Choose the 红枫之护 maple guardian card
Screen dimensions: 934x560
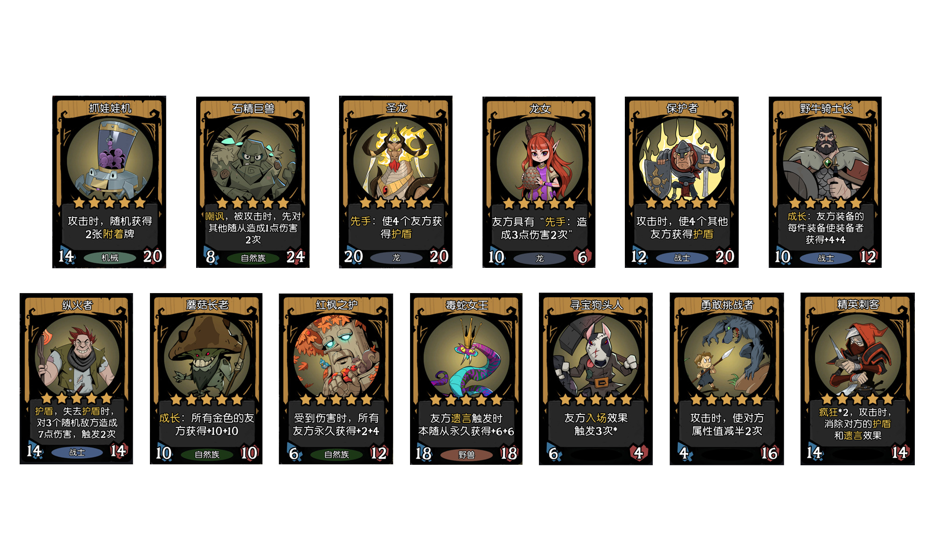coord(336,378)
